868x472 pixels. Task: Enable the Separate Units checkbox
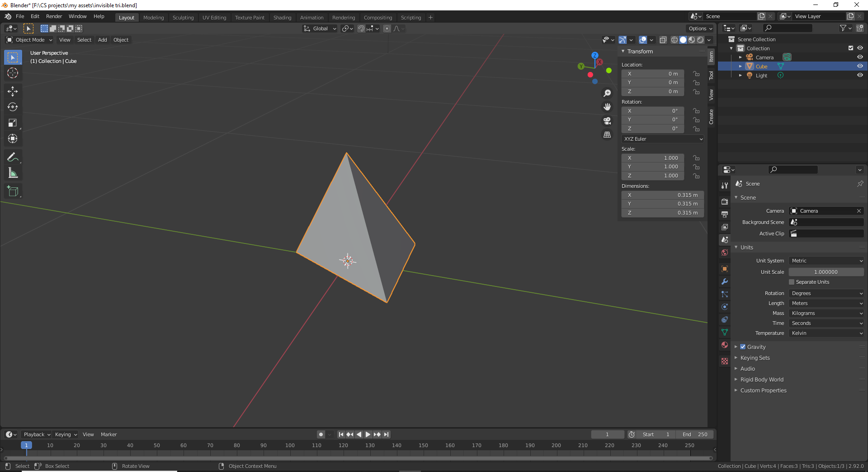[x=792, y=282]
